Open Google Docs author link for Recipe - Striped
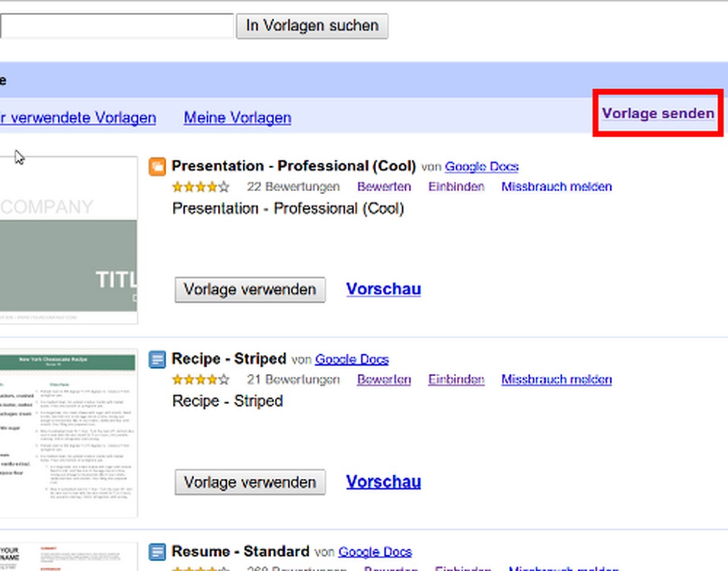The image size is (728, 571). point(352,359)
